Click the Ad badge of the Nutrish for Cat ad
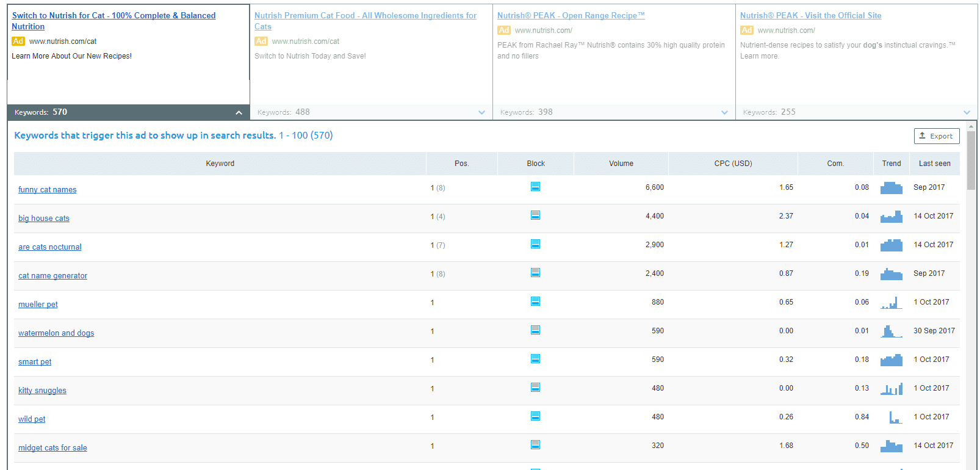This screenshot has width=980, height=470. click(x=18, y=42)
